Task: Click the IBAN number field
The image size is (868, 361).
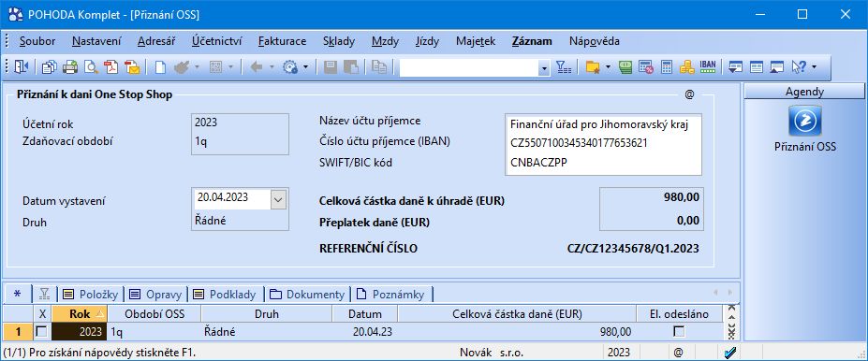Action: [603, 143]
